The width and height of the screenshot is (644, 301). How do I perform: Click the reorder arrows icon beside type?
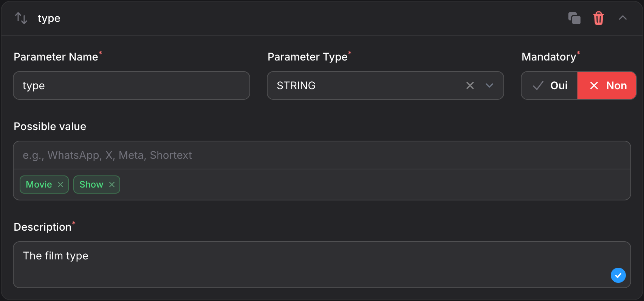21,18
